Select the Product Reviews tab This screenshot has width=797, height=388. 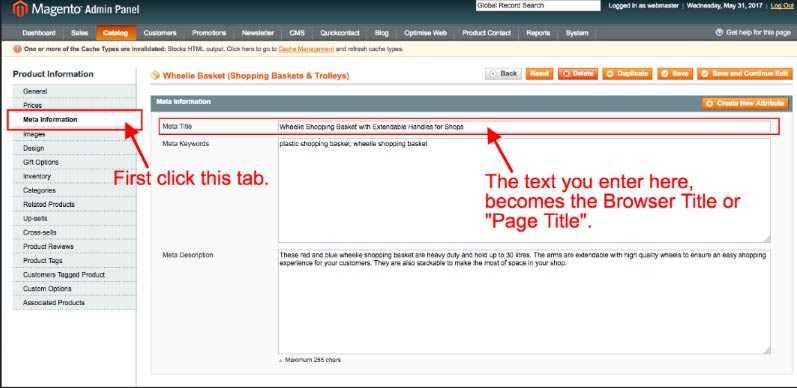coord(74,247)
